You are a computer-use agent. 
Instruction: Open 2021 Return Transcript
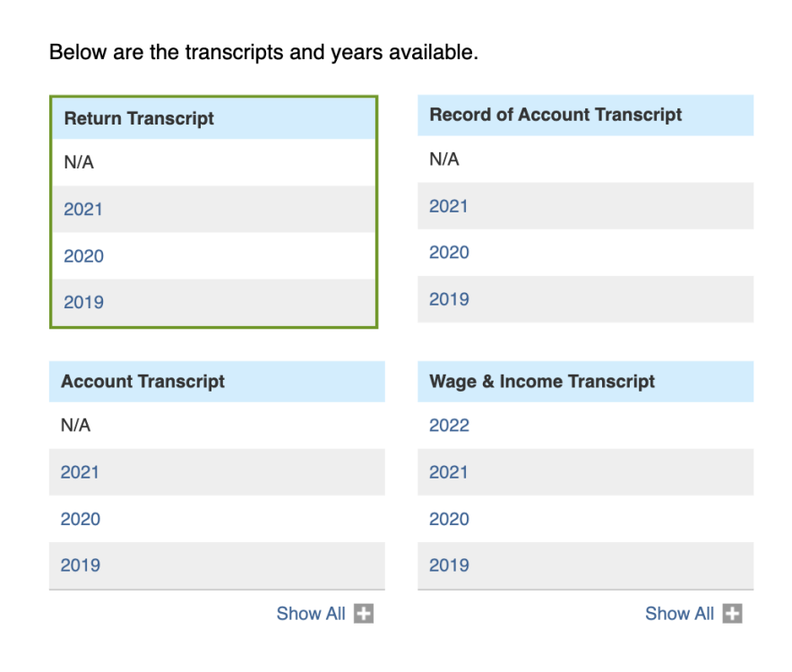83,209
